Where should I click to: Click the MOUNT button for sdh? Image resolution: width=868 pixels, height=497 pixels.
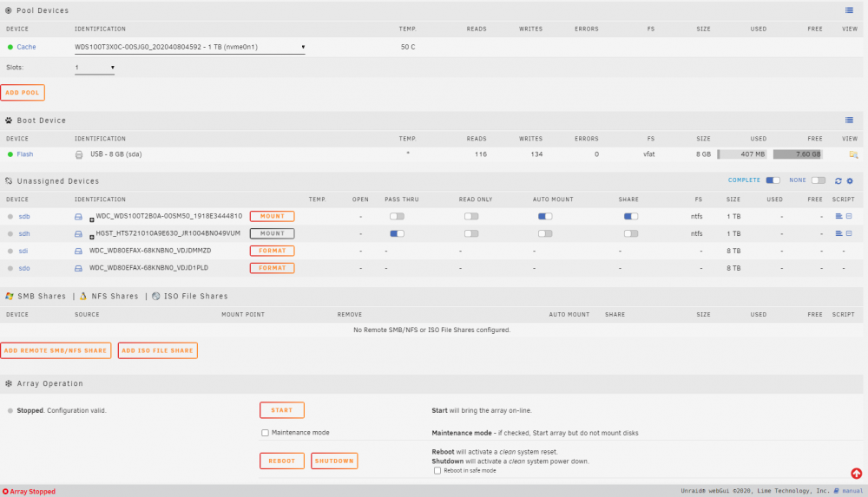coord(273,233)
